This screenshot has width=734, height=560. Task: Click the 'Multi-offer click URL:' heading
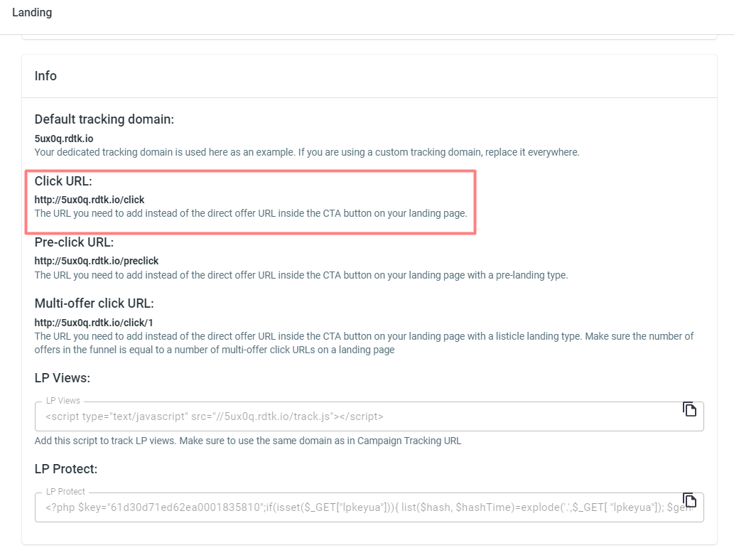[x=94, y=303]
